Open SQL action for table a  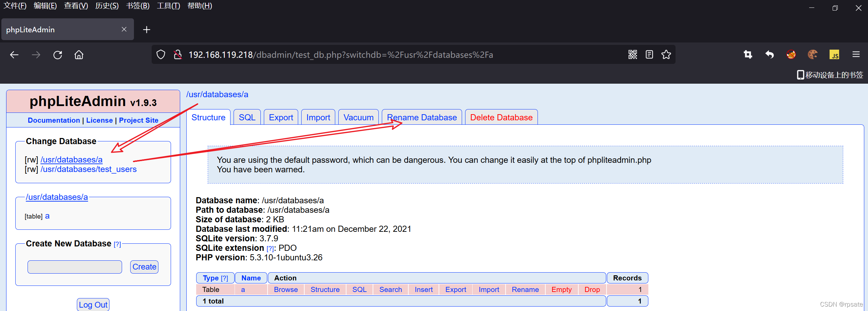pyautogui.click(x=359, y=290)
